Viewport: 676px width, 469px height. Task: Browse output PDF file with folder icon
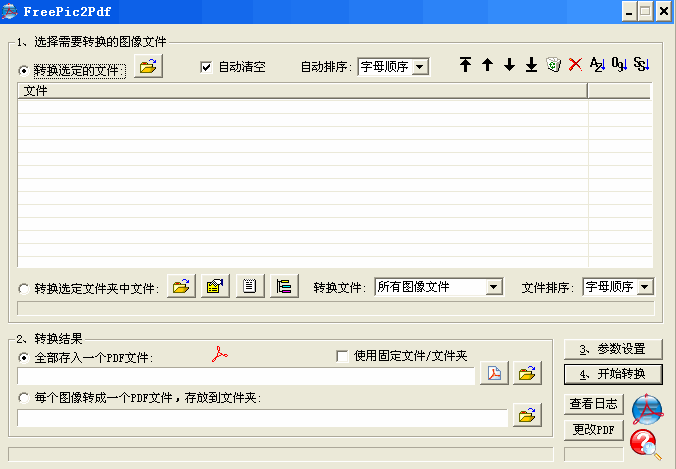[527, 373]
